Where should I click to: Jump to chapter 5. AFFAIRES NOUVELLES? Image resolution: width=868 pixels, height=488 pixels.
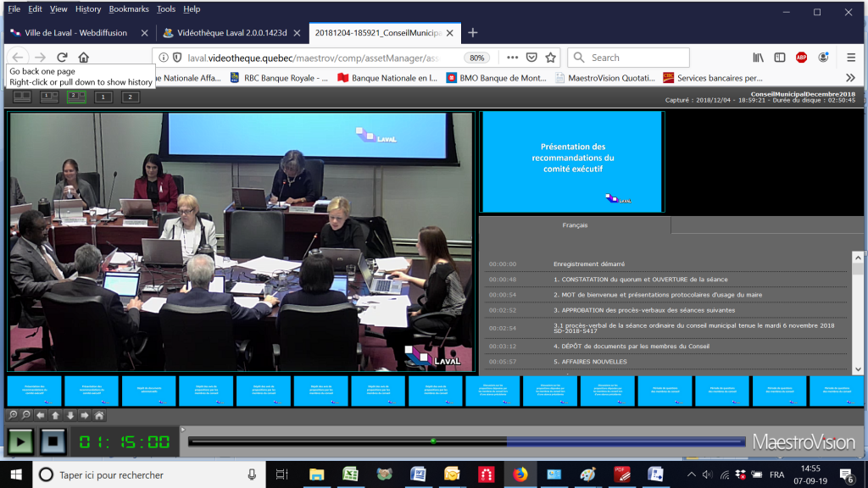pos(590,362)
